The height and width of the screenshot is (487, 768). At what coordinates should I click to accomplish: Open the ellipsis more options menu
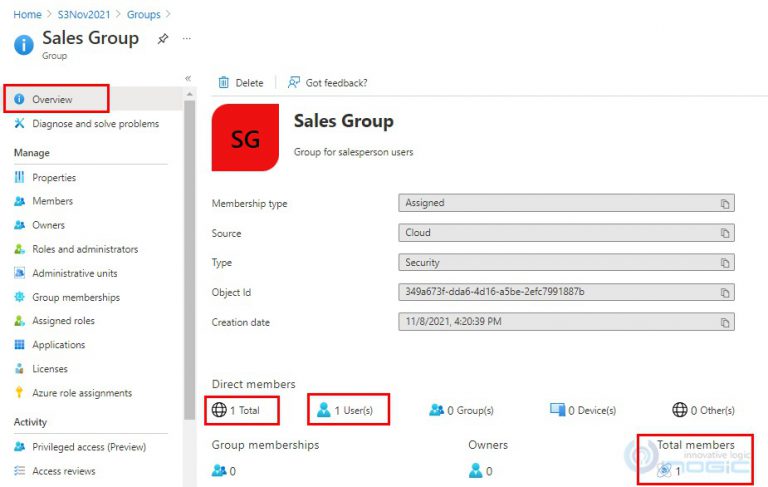[x=187, y=39]
